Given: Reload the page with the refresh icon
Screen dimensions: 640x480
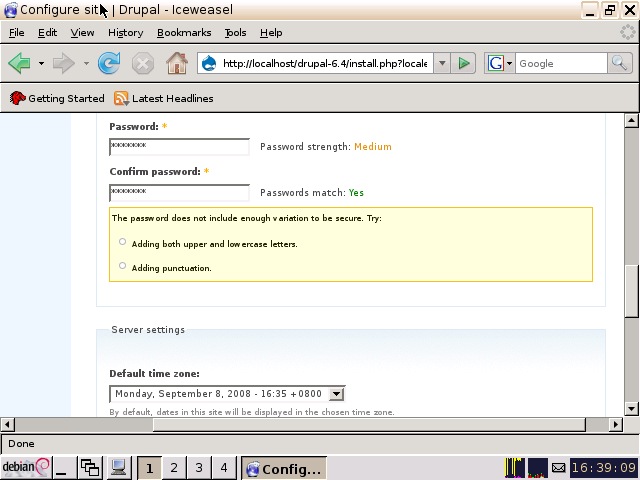Looking at the screenshot, I should pyautogui.click(x=109, y=63).
